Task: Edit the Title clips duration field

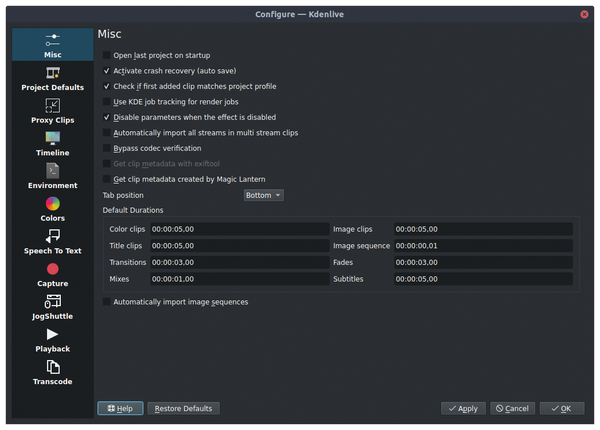Action: coord(240,246)
